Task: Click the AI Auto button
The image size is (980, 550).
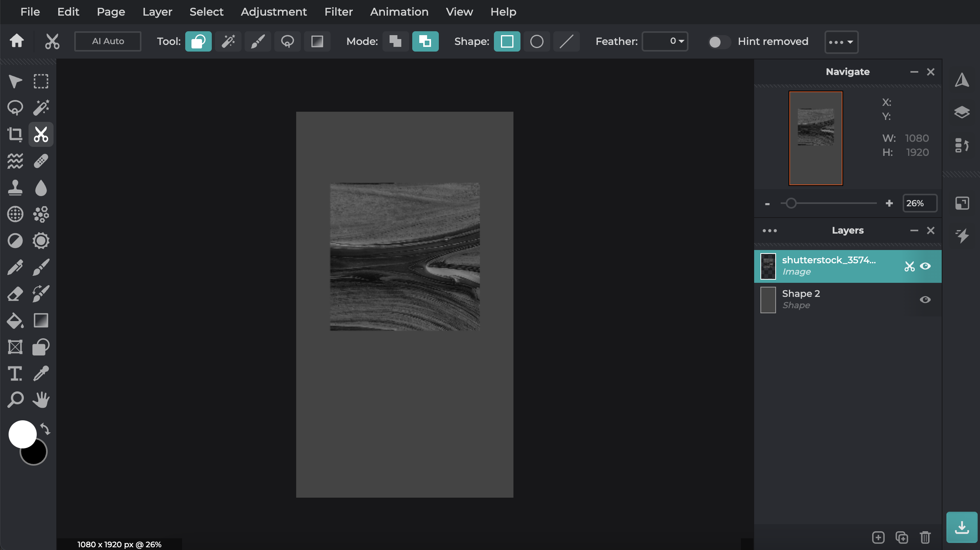Action: (108, 41)
